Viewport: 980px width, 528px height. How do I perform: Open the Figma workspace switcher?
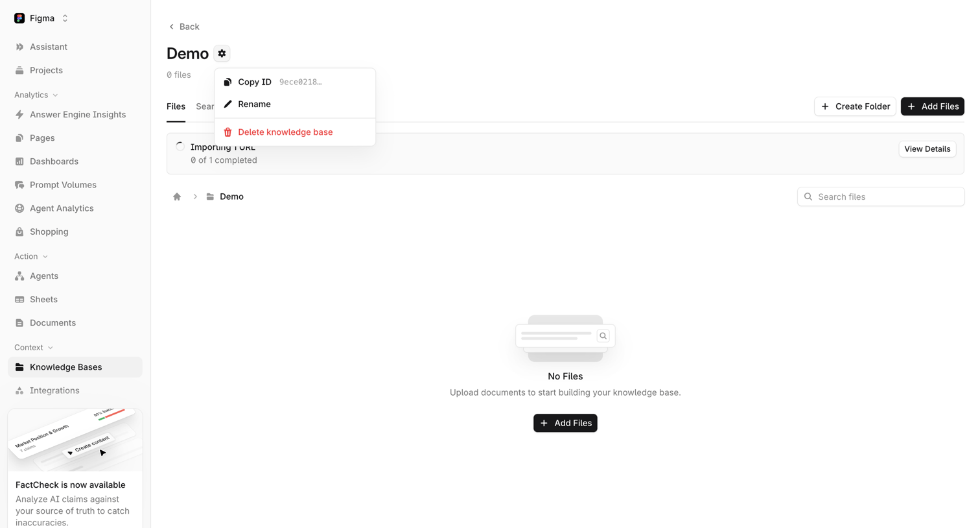click(x=41, y=18)
